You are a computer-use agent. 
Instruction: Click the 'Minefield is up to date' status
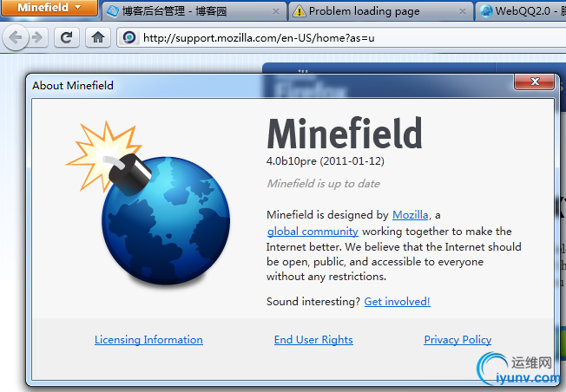point(324,184)
